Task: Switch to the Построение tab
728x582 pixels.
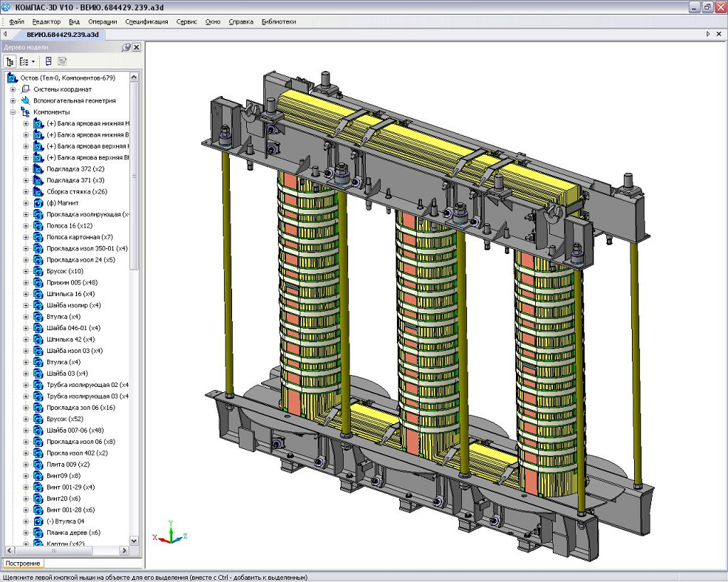Action: [x=23, y=564]
